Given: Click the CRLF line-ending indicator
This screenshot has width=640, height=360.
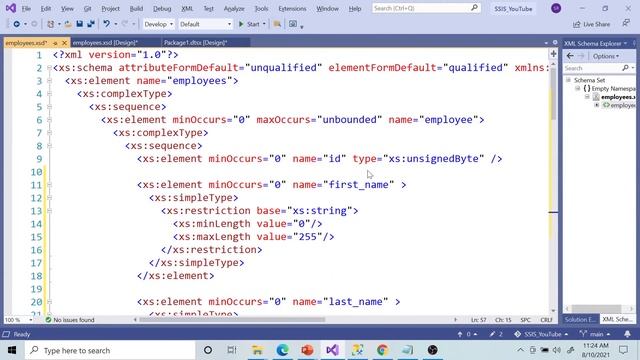Looking at the screenshot, I should click(546, 320).
